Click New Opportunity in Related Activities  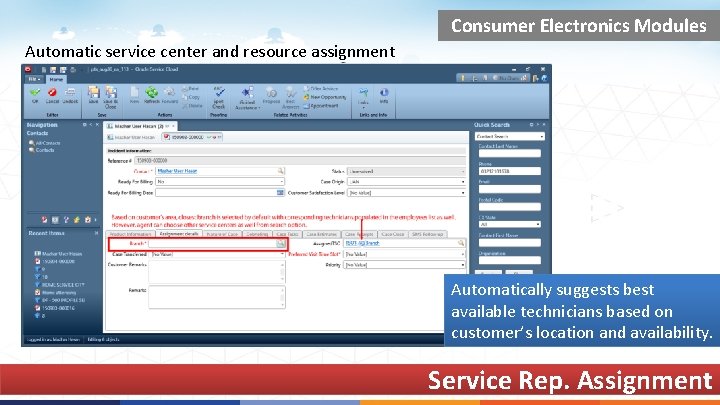coord(325,97)
